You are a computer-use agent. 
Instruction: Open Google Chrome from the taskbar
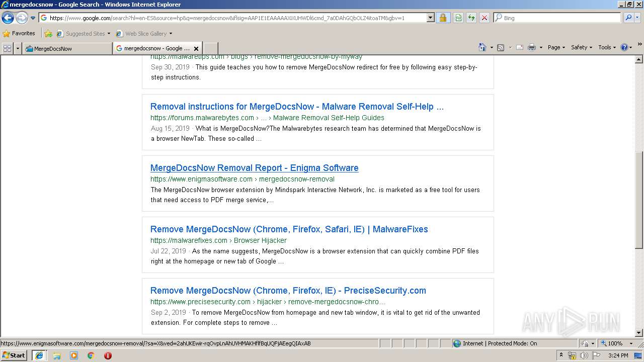91,355
